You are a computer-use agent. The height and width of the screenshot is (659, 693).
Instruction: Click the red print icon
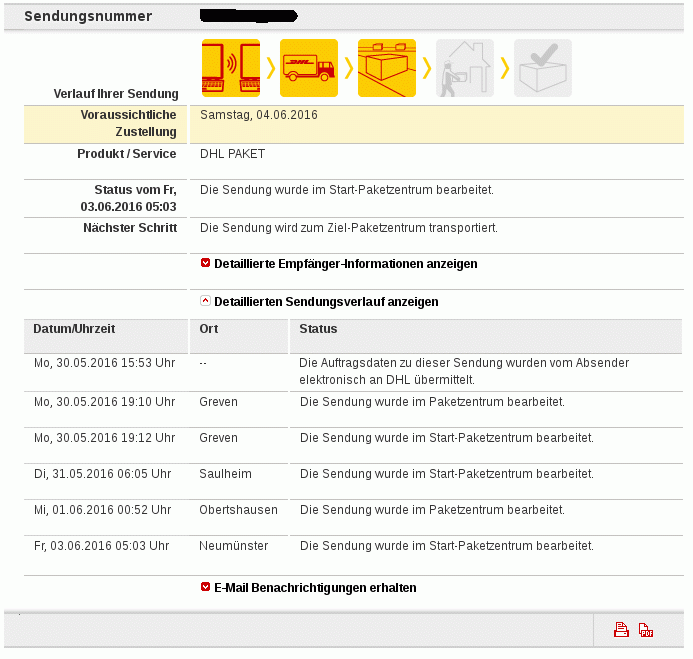(621, 629)
